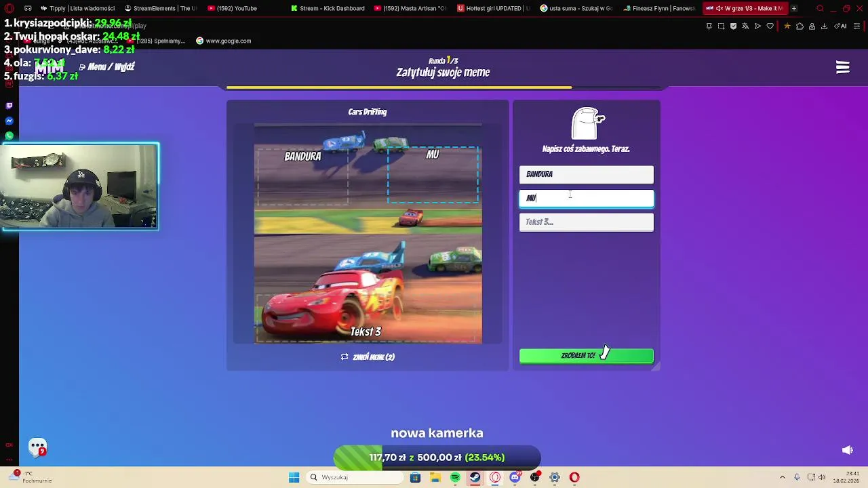Open the www.google.com bookmark
The width and height of the screenshot is (868, 488).
(224, 41)
